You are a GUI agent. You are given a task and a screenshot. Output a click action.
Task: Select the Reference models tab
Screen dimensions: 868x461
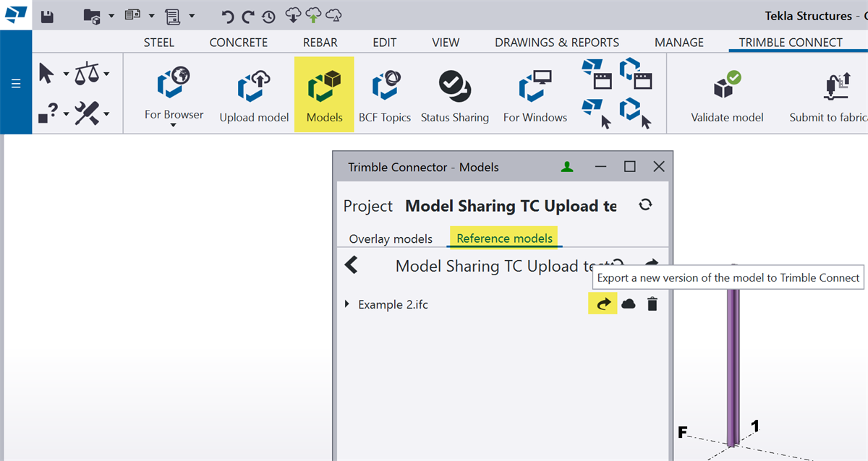pos(505,238)
